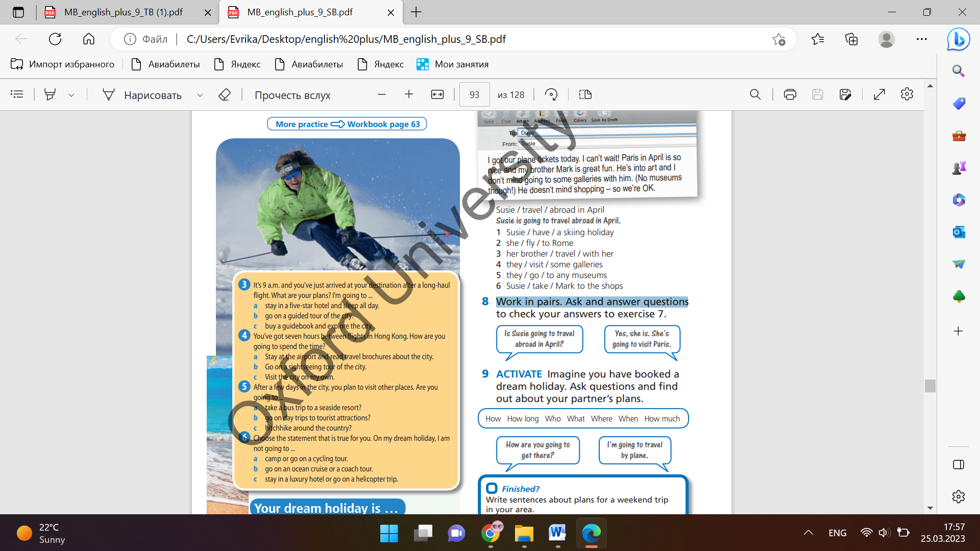Click the Прочесть вслух button

click(292, 95)
